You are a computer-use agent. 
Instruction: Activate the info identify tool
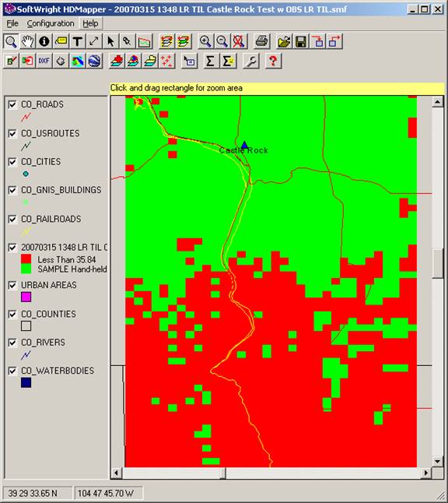(x=44, y=42)
